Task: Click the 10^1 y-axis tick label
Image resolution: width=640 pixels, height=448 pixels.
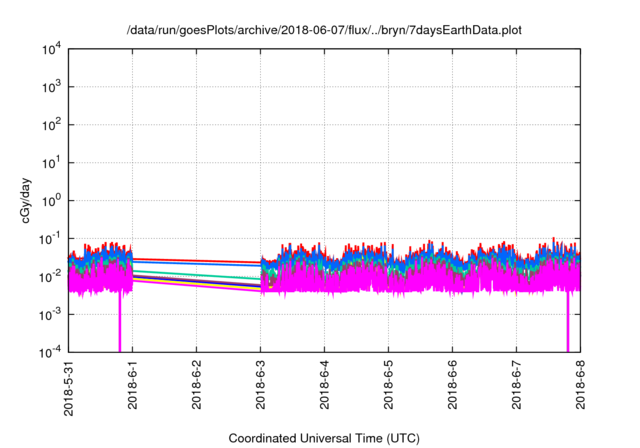Action: [x=51, y=163]
